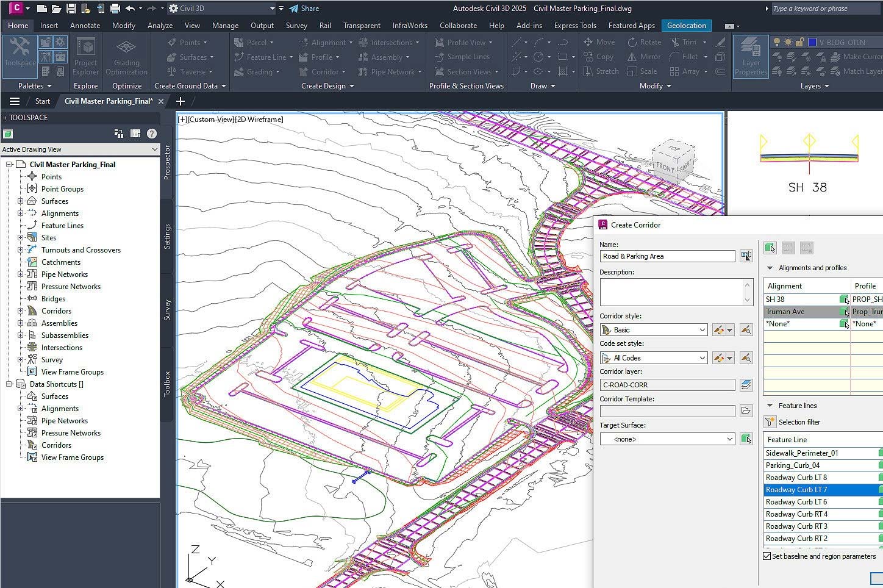Click the Plot printer icon

coord(115,9)
